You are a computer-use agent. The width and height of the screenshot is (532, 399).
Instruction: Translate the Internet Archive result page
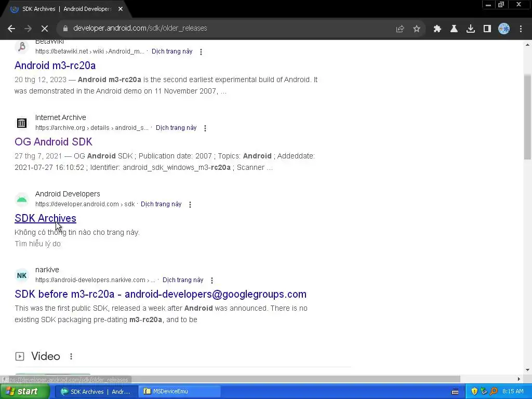[x=176, y=128]
